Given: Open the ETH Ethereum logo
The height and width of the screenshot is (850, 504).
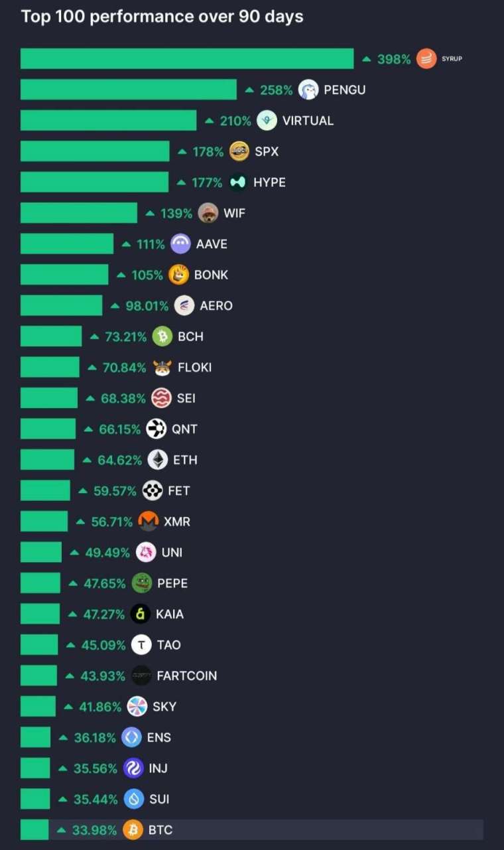Looking at the screenshot, I should pyautogui.click(x=158, y=460).
